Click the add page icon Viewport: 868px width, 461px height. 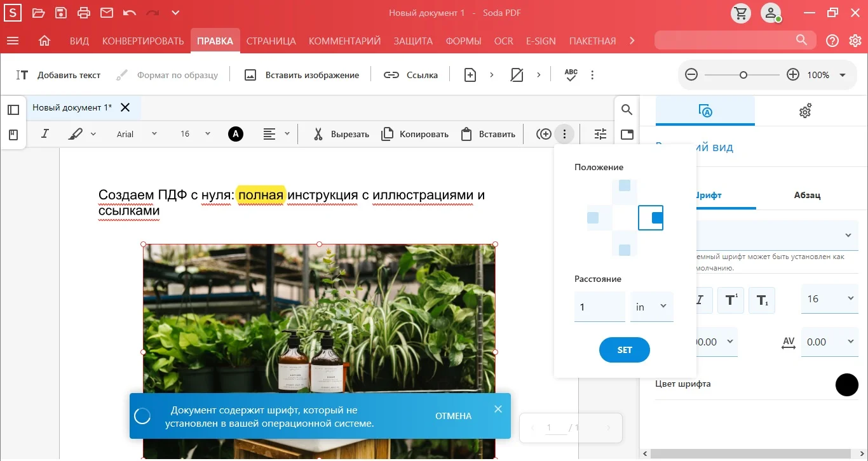tap(470, 75)
